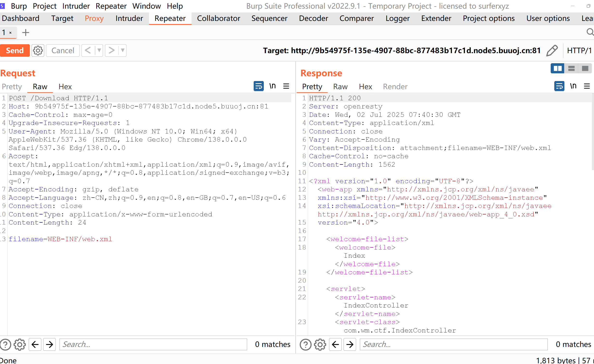Toggle non-printable characters in response
Screen dimensions: 594x364
[x=573, y=86]
